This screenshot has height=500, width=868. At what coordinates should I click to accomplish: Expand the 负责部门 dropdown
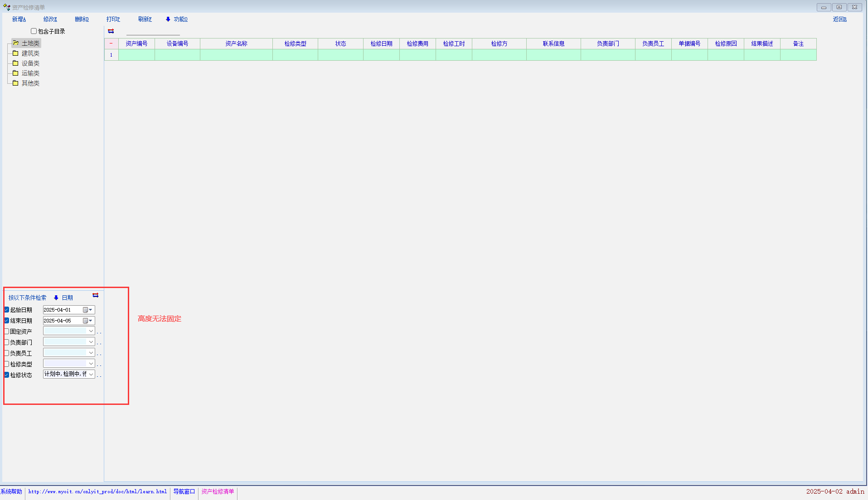click(91, 342)
